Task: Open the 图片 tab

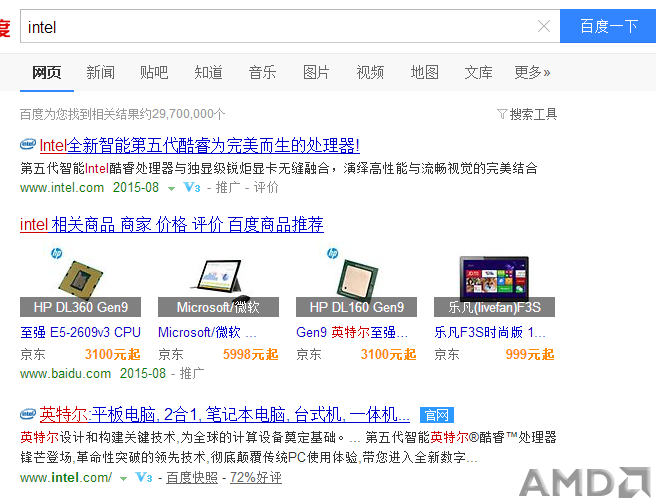Action: click(316, 73)
